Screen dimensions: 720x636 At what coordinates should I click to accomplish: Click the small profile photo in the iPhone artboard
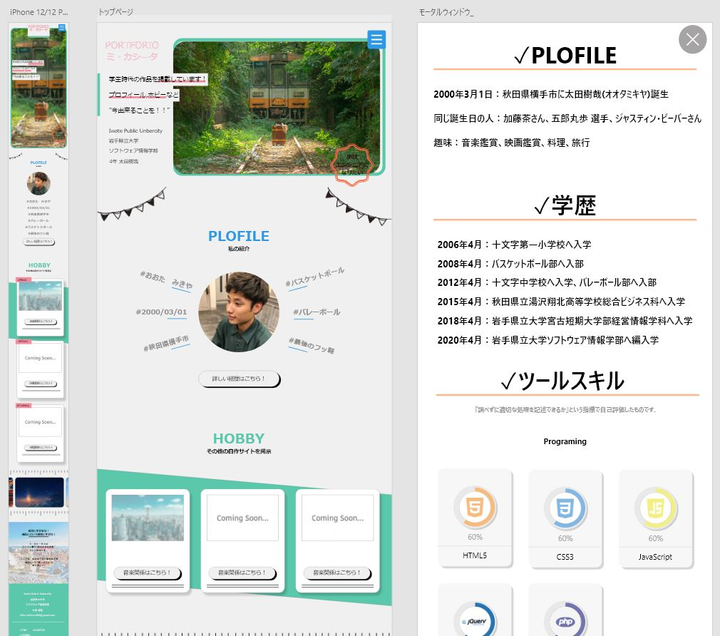[x=39, y=183]
